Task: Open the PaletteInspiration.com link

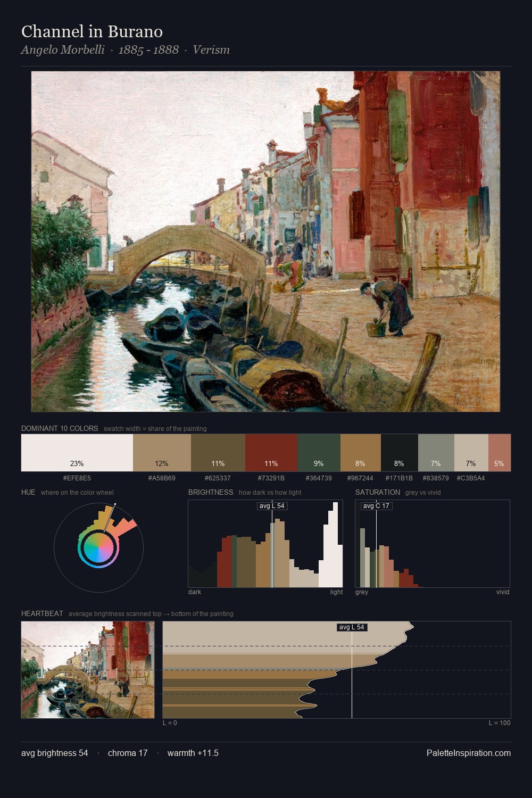Action: tap(469, 753)
